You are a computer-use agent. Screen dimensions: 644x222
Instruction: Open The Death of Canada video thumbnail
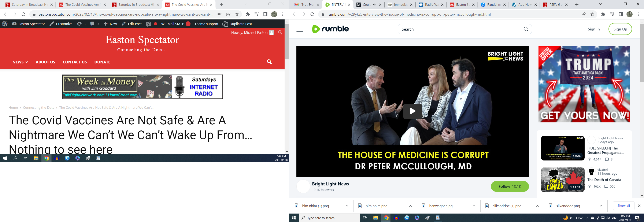(x=563, y=180)
